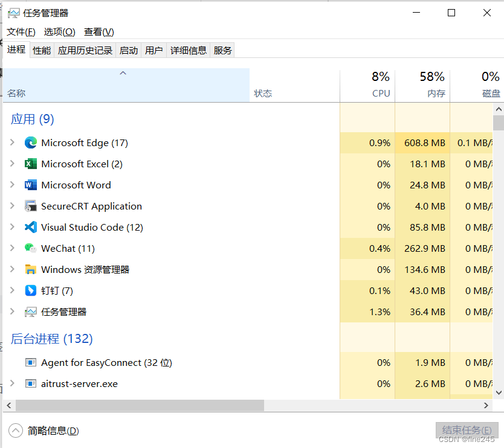Screen dimensions: 504x448
Task: Expand the aitrust-server.exe row
Action: tap(12, 383)
